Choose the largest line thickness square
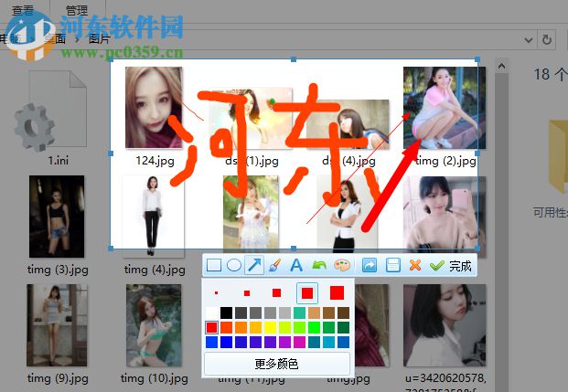The image size is (568, 392). point(337,292)
